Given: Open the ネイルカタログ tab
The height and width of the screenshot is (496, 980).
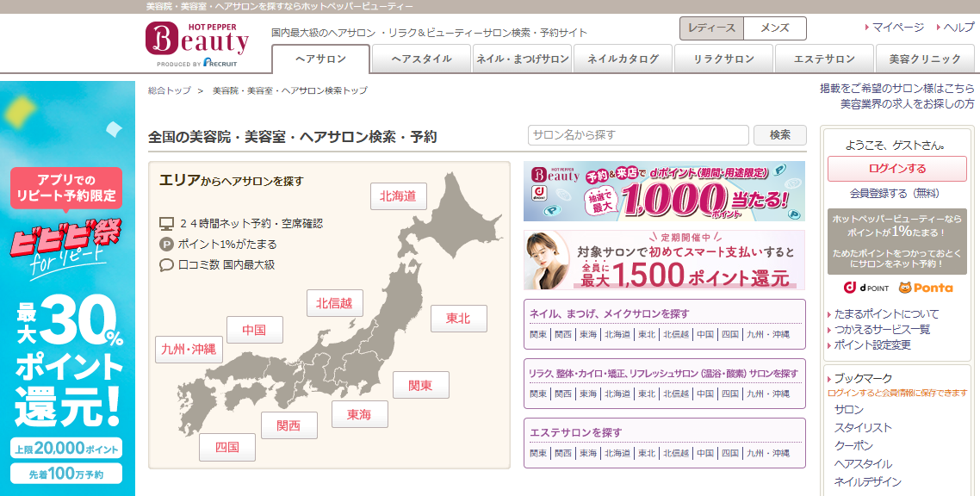Looking at the screenshot, I should (623, 59).
